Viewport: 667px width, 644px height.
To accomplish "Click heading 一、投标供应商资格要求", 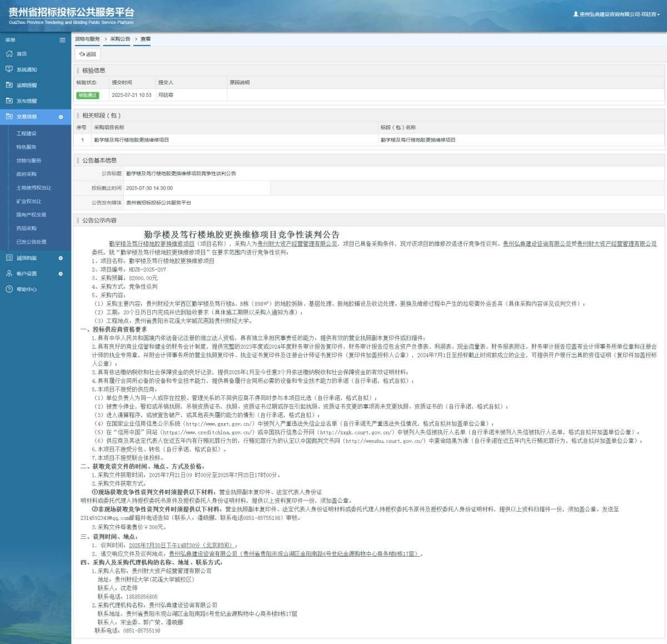I will click(x=114, y=329).
